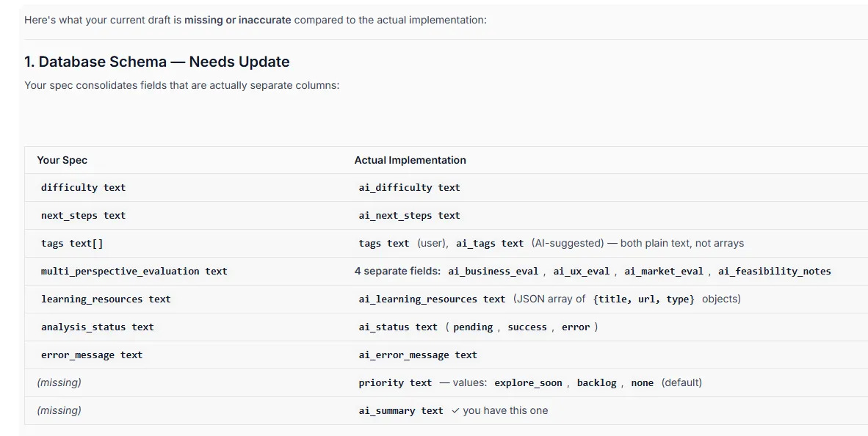Click the 'learning_resources text' spec cell
The image size is (868, 436).
(x=106, y=299)
